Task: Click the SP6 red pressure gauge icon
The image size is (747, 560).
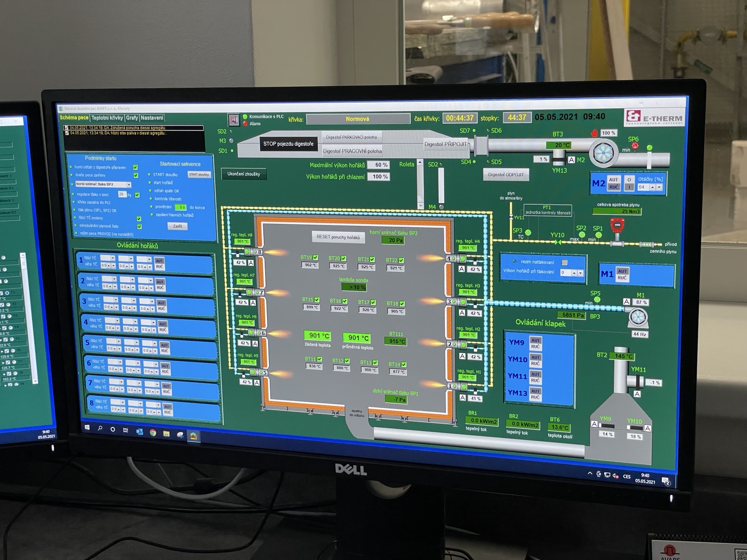Action: [636, 147]
